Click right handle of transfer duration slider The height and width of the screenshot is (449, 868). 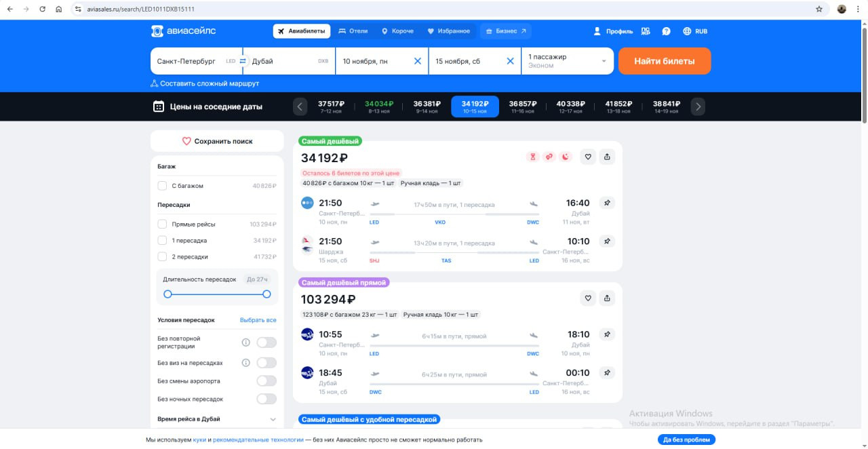click(267, 294)
